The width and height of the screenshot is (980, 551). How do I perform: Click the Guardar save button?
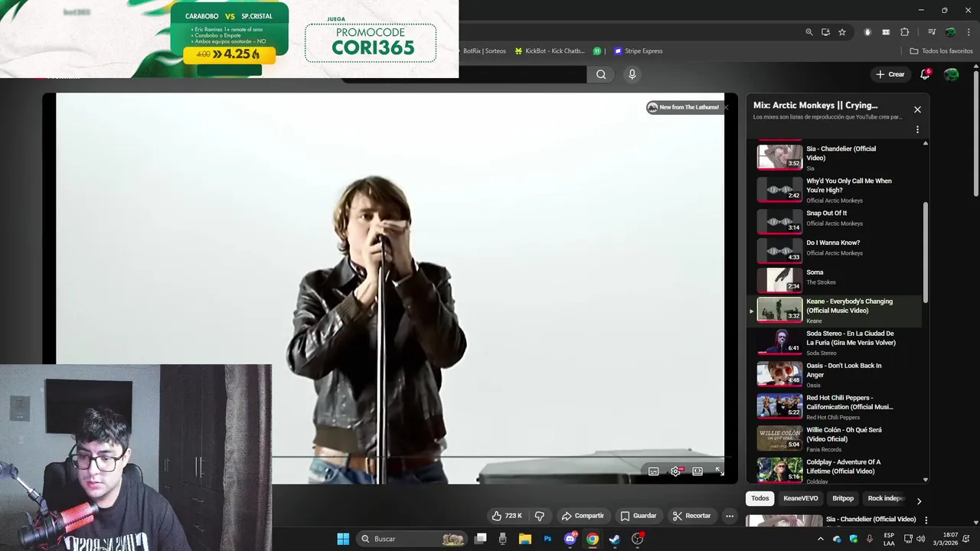click(x=639, y=516)
